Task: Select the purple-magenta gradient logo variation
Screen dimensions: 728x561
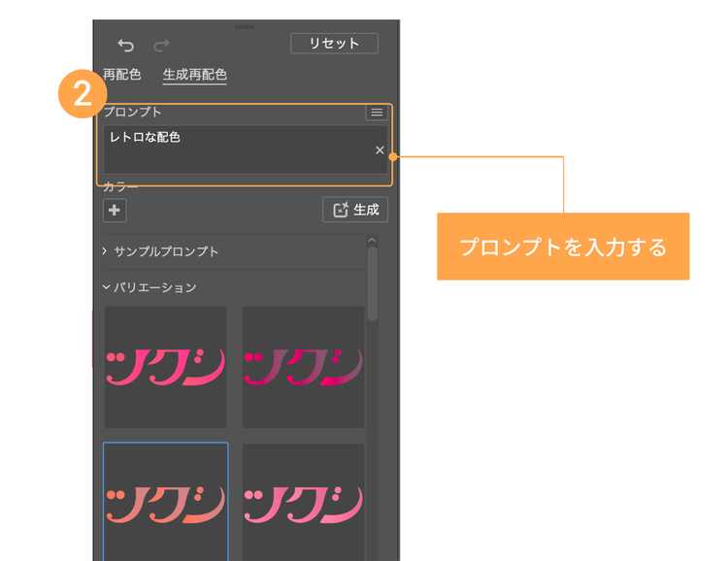Action: [303, 367]
